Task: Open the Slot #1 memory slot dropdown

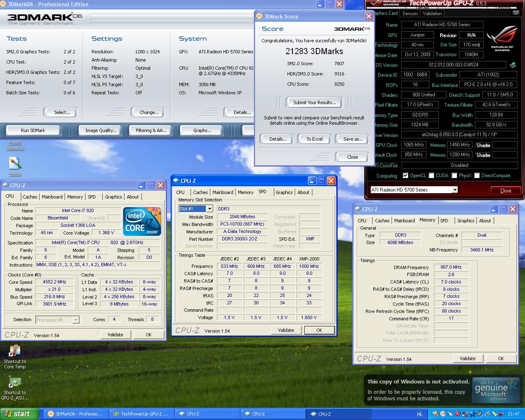Action: point(210,209)
